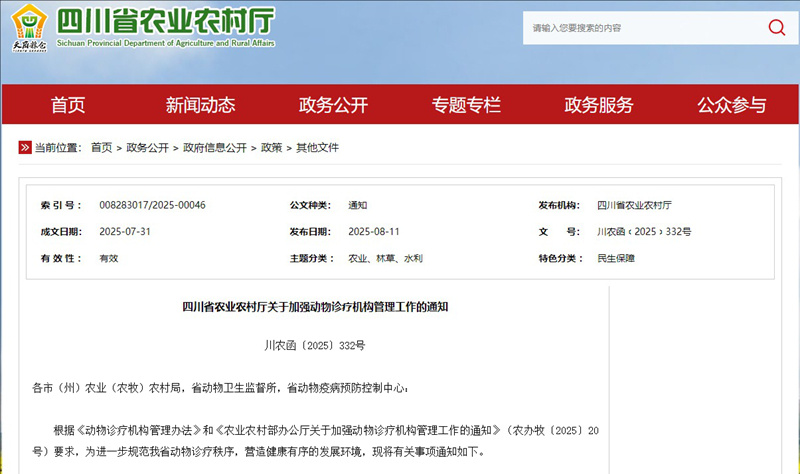Click the publisher value 四川省农业农村厅

[x=634, y=205]
